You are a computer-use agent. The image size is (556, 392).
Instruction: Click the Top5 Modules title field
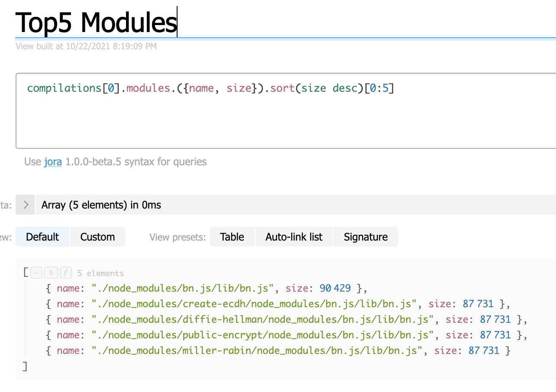point(286,22)
